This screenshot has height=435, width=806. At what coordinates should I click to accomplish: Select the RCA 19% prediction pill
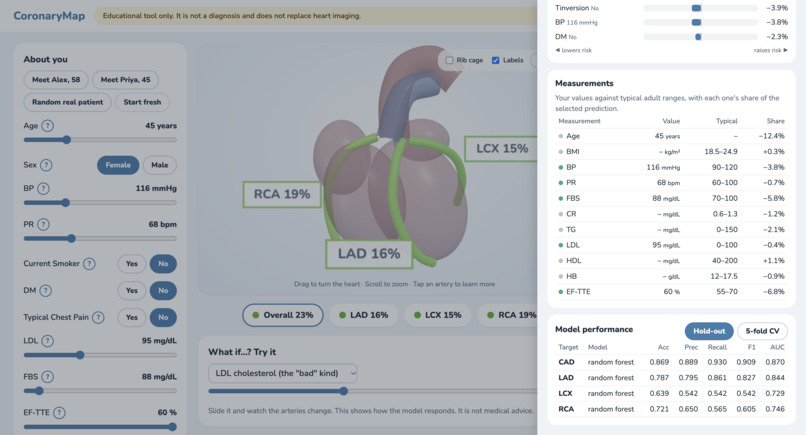[508, 315]
